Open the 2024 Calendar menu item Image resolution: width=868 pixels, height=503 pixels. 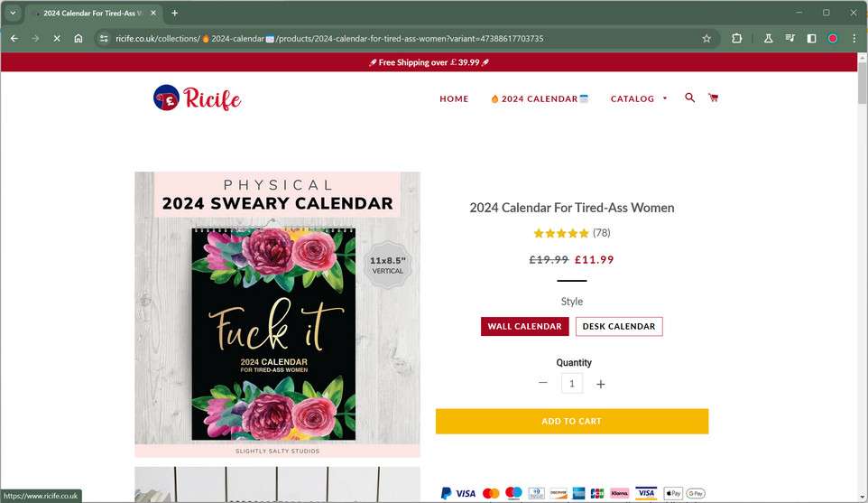(540, 98)
